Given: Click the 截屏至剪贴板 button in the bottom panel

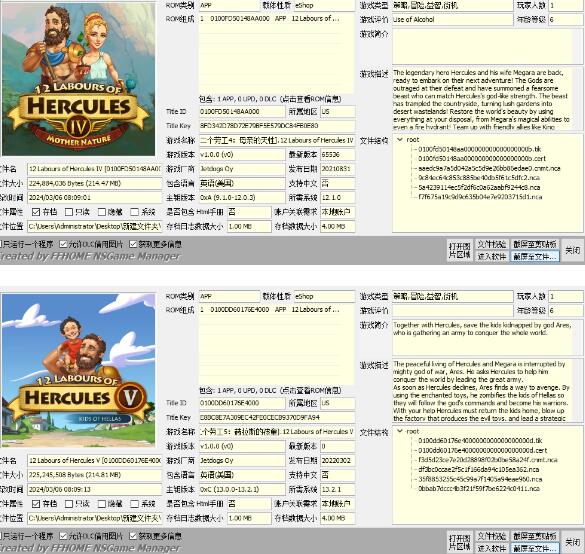Looking at the screenshot, I should pos(535,536).
